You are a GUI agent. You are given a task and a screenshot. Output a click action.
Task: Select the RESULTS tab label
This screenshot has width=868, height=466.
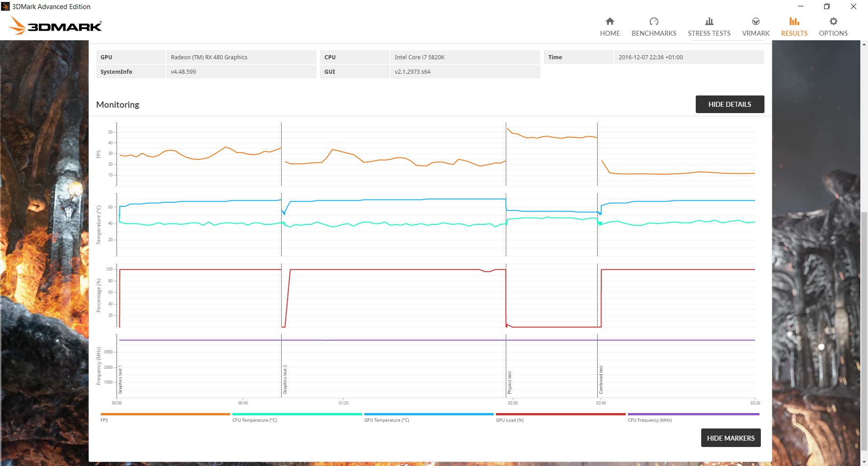click(x=794, y=33)
